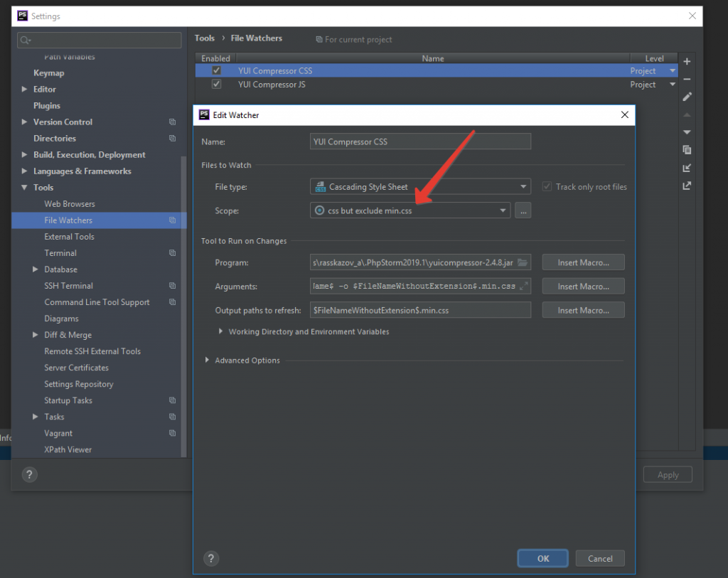Focus the Settings search field
Image resolution: width=728 pixels, height=578 pixels.
pos(99,41)
